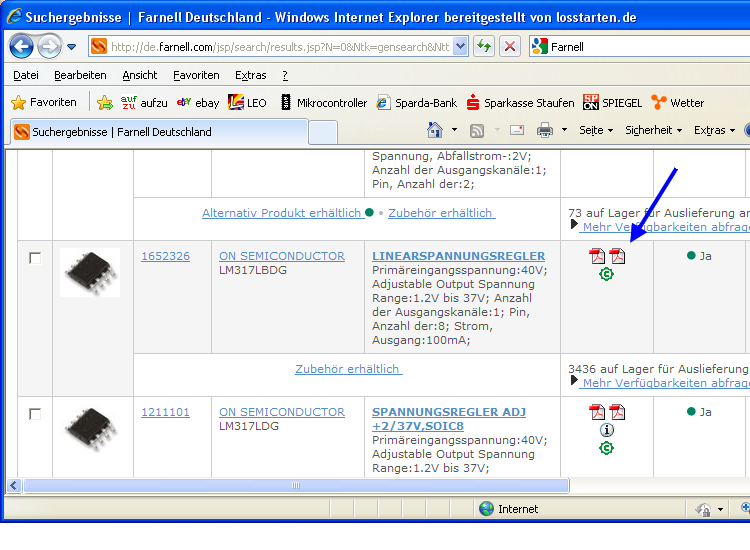Open the Sicherheit dropdown menu
This screenshot has height=550, width=750.
[x=653, y=130]
